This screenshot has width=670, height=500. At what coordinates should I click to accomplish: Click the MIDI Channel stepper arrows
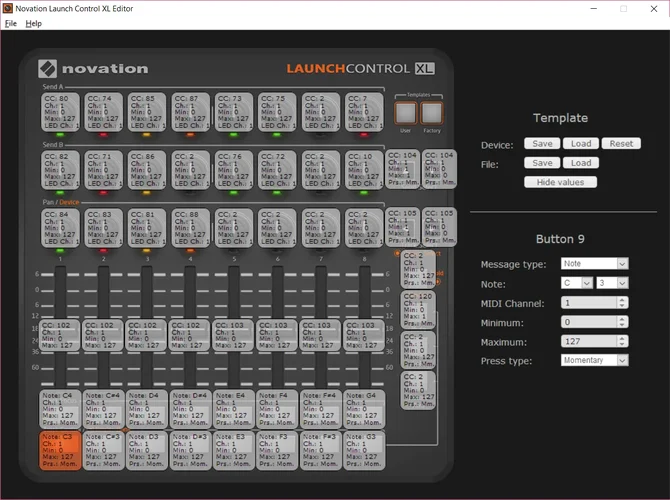622,303
